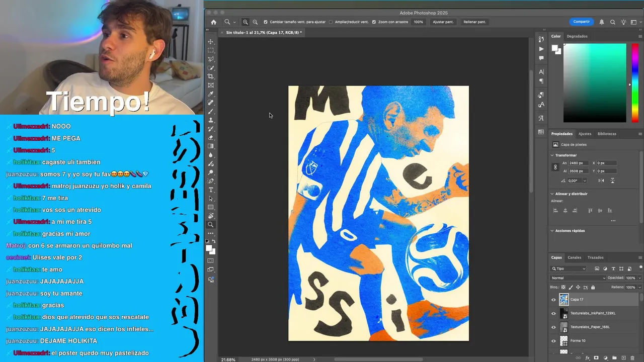Screen dimensions: 644x362
Task: Select the Polygonal Lasso tool
Action: pyautogui.click(x=211, y=59)
